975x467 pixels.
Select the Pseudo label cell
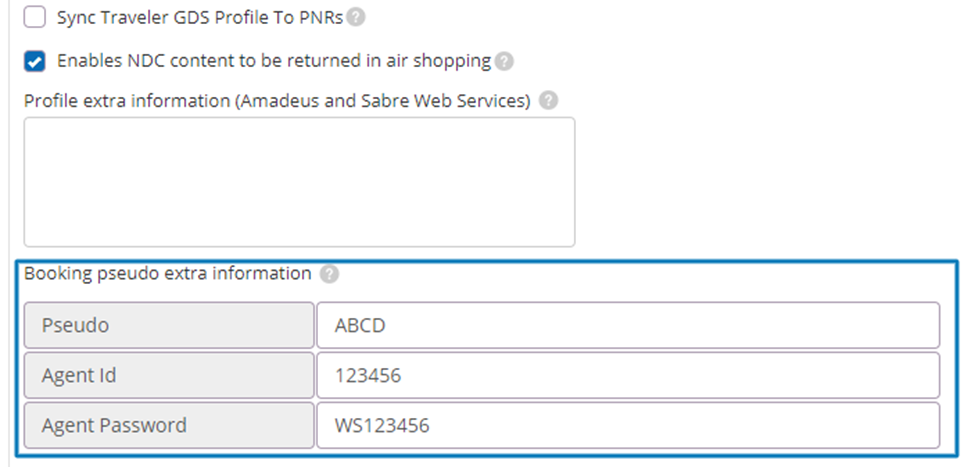pos(169,325)
